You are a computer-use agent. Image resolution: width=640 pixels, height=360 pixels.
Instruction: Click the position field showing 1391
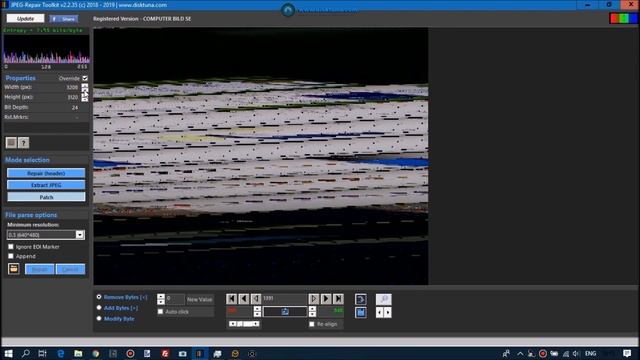click(284, 299)
